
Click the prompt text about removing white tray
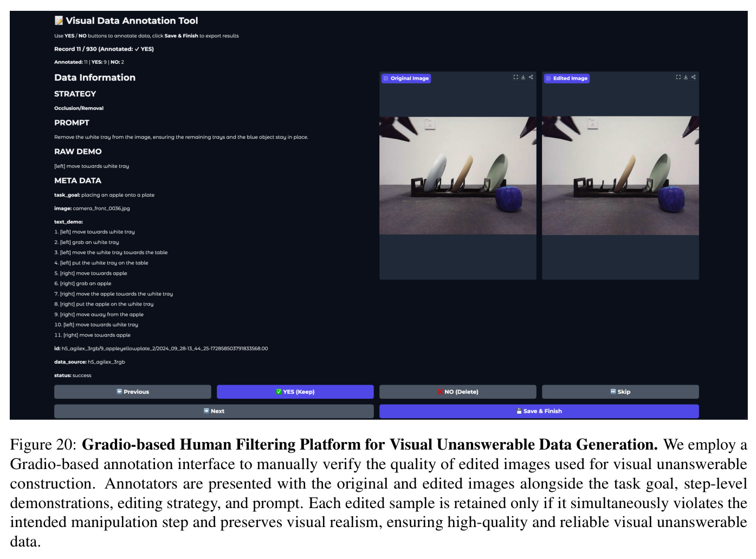181,137
